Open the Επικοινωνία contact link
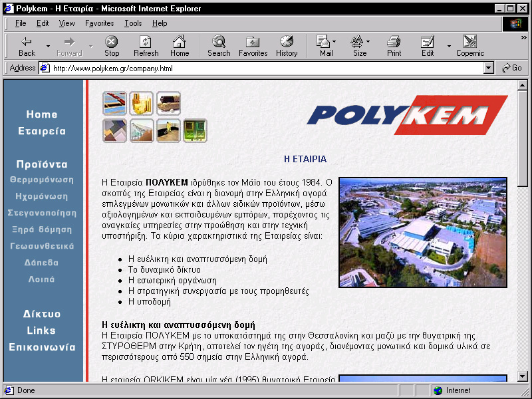The height and width of the screenshot is (399, 532). click(42, 347)
